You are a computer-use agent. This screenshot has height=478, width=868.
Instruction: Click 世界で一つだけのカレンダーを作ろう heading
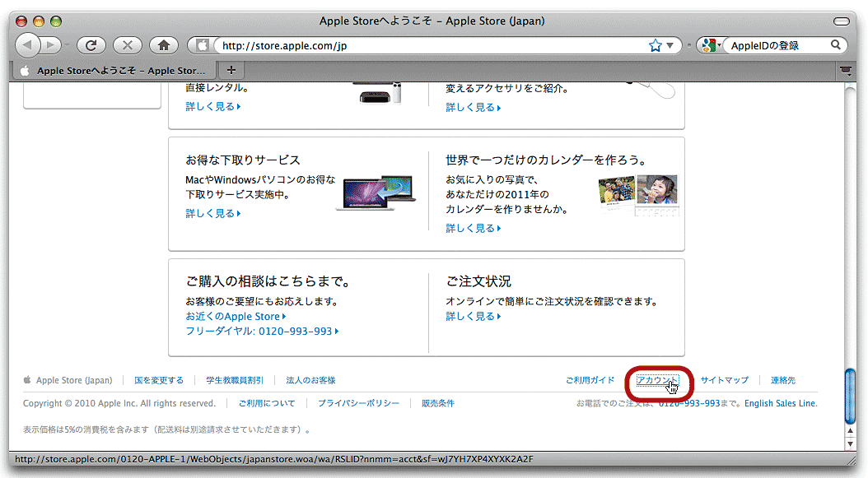pyautogui.click(x=546, y=160)
